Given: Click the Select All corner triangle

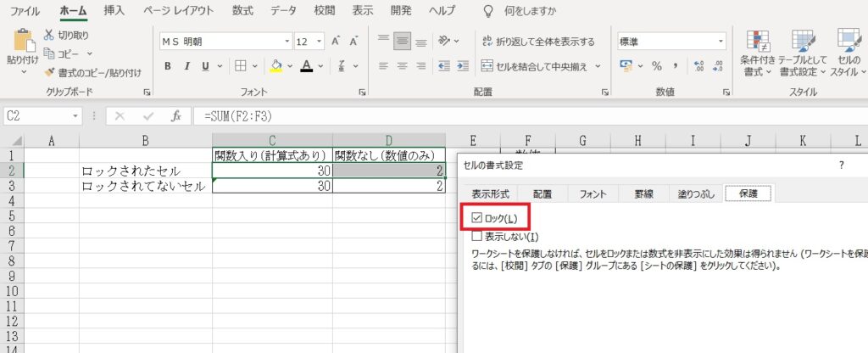Looking at the screenshot, I should pos(18,142).
